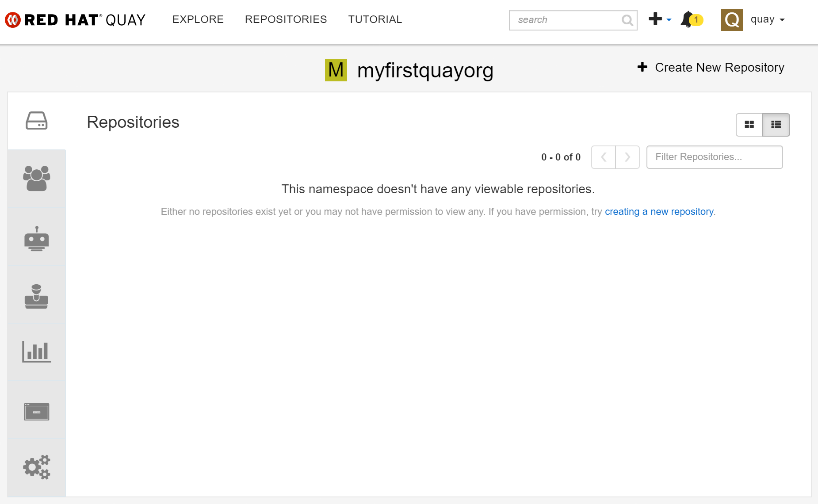Go to previous page of repositories
Screen dimensions: 818x504
click(x=604, y=157)
